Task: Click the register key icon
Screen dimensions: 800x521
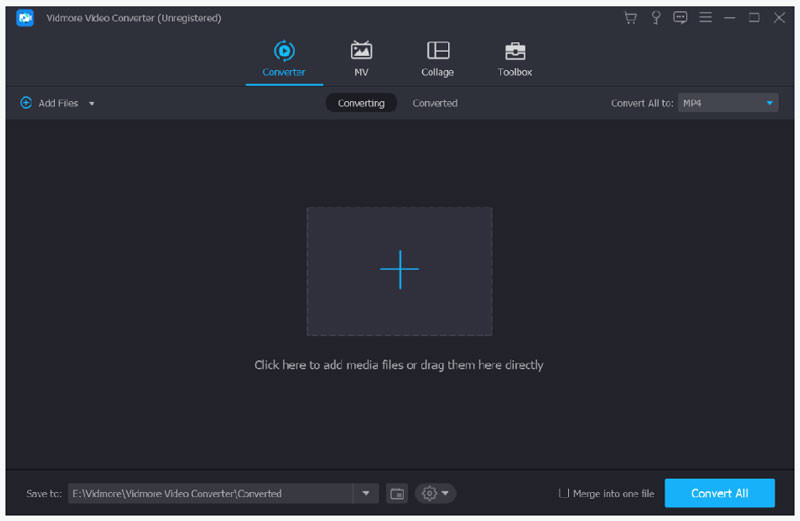Action: (656, 18)
